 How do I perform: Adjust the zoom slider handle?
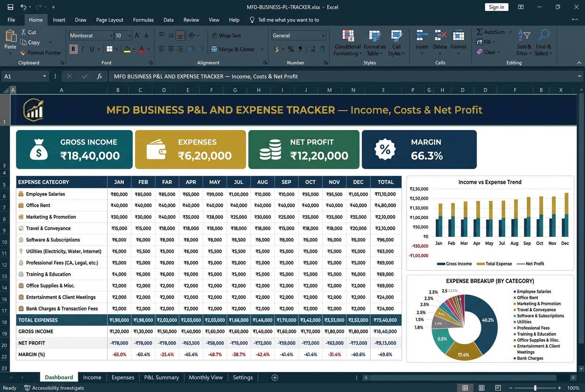pos(535,388)
